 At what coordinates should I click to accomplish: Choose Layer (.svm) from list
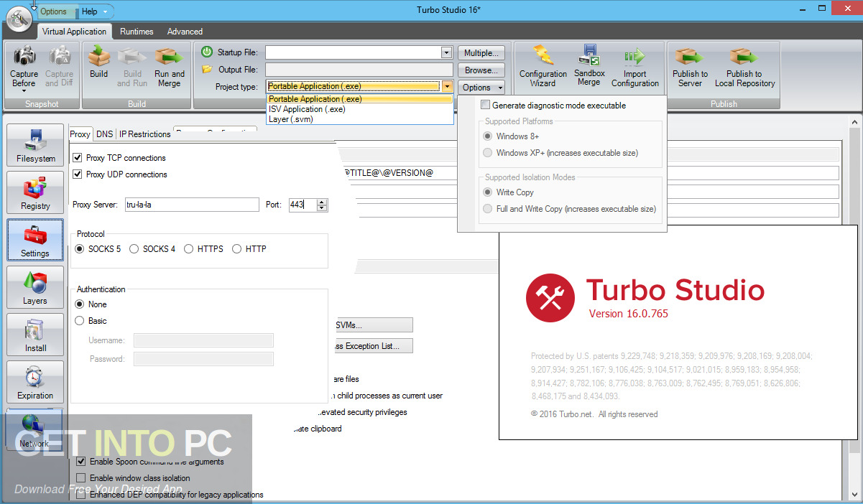point(359,119)
